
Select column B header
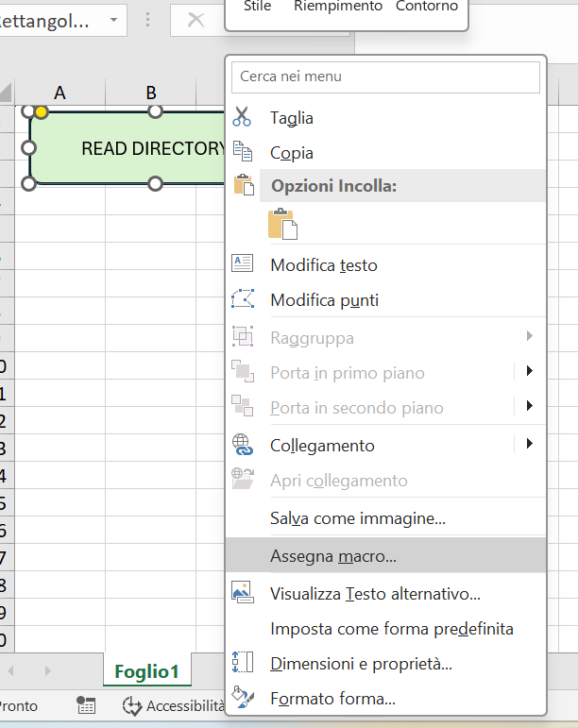click(x=151, y=93)
